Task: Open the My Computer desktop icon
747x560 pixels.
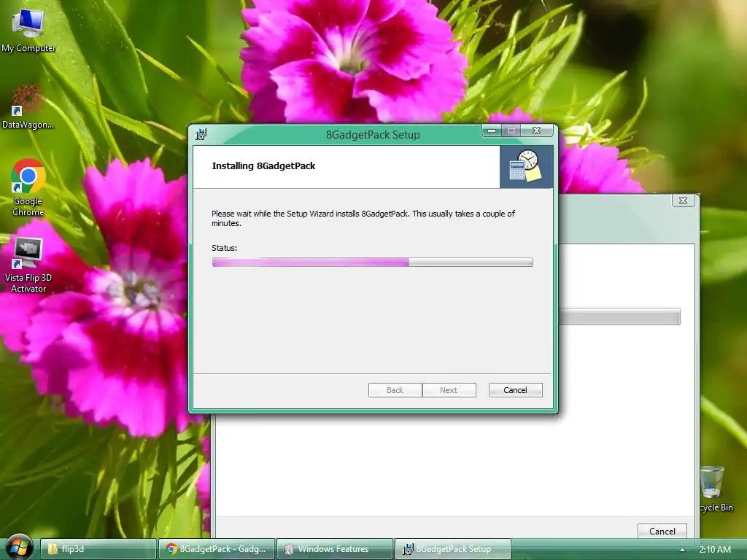Action: point(28,29)
